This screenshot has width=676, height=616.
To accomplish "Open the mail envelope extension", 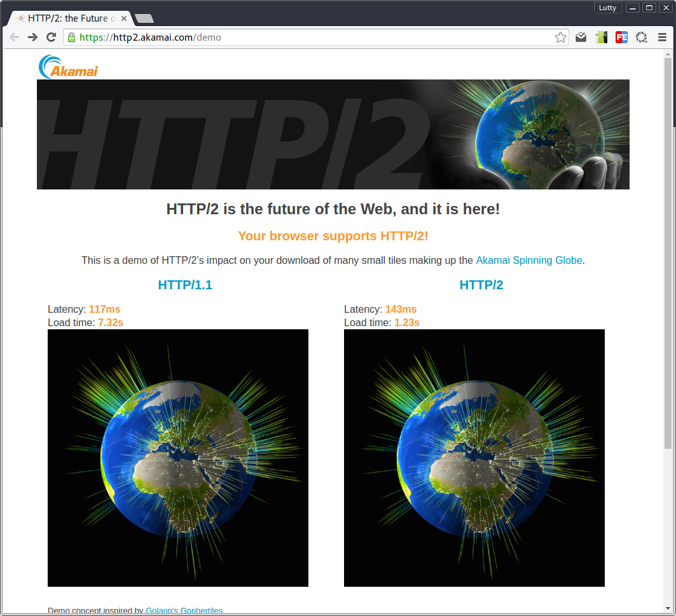I will tap(581, 38).
